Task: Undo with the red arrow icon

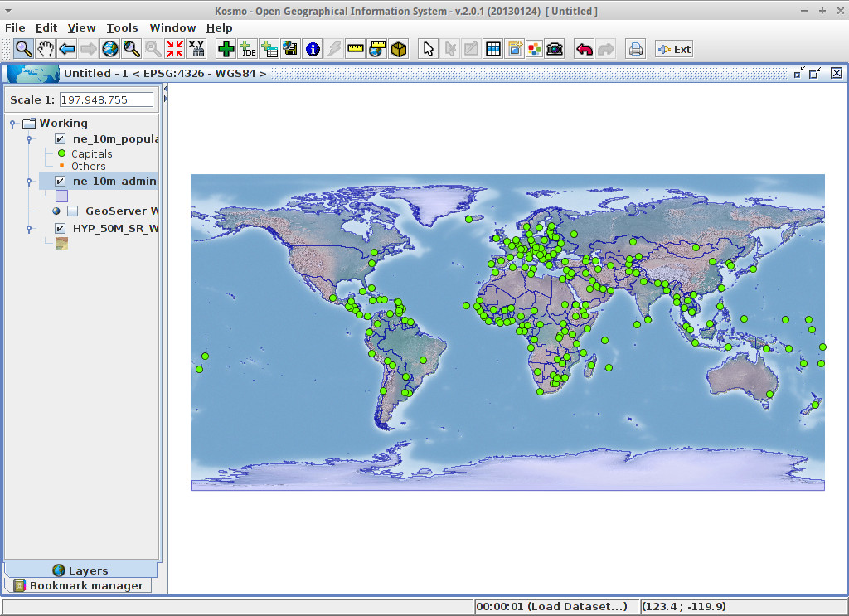Action: coord(585,49)
